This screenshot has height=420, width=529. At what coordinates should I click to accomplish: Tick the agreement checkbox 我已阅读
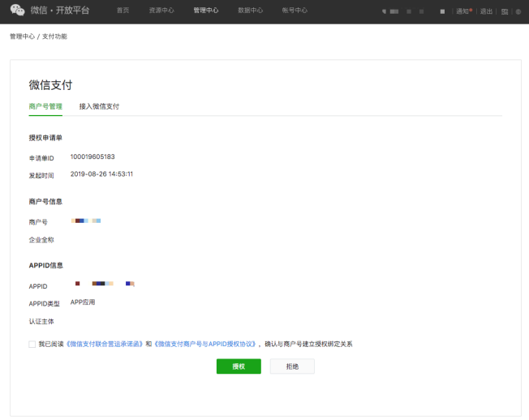click(x=32, y=344)
